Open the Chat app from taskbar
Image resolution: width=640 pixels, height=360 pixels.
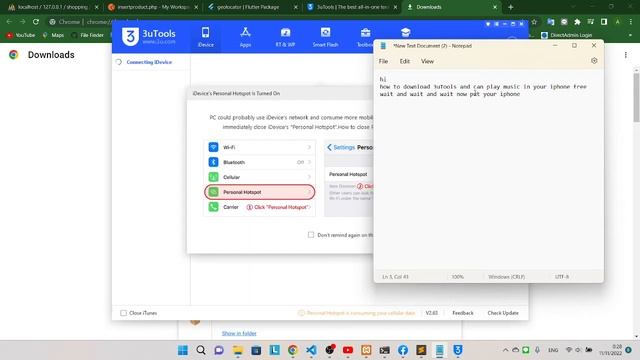(x=219, y=350)
